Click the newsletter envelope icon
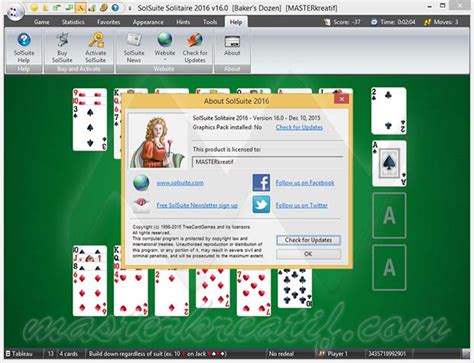Screen dimensions: 474x363 coord(141,205)
